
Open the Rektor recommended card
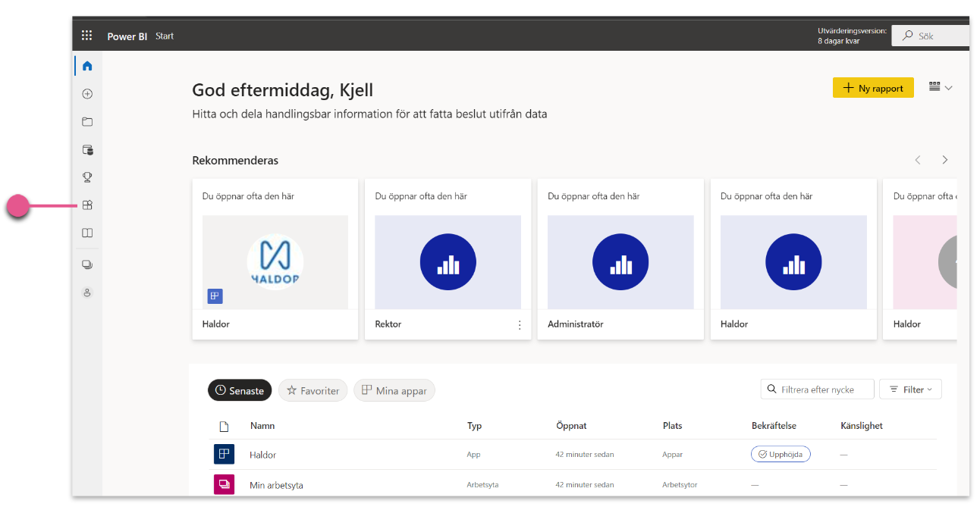pos(448,259)
